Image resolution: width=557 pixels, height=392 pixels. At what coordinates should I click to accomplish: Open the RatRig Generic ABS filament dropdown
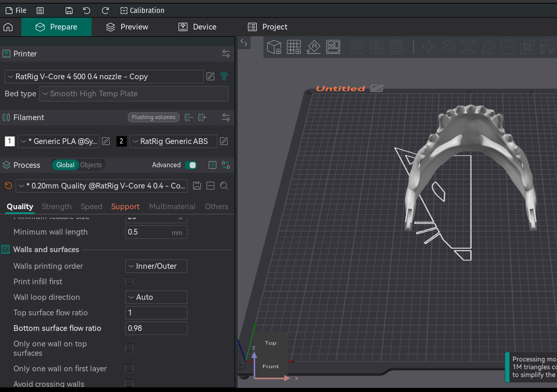point(173,141)
